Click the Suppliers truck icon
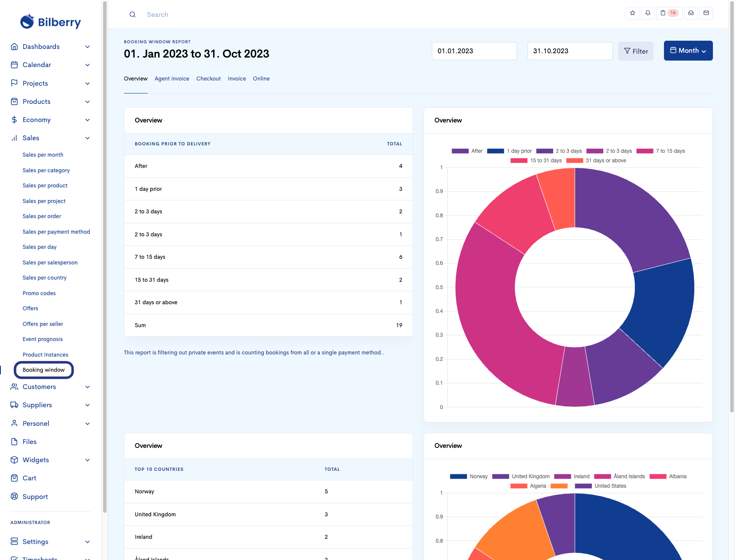 pyautogui.click(x=14, y=405)
